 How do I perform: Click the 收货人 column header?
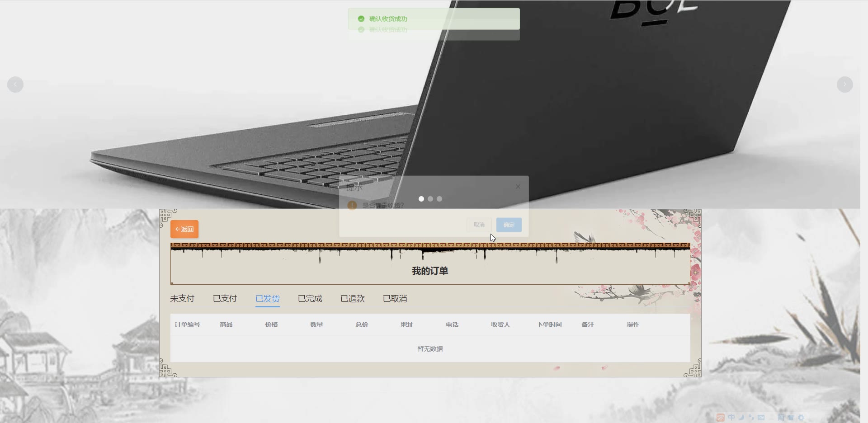pyautogui.click(x=500, y=324)
